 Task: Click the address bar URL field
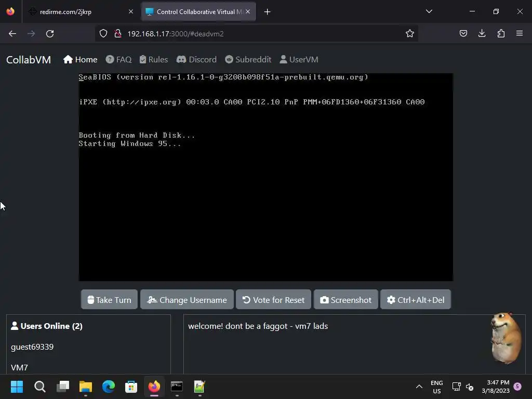pyautogui.click(x=256, y=34)
